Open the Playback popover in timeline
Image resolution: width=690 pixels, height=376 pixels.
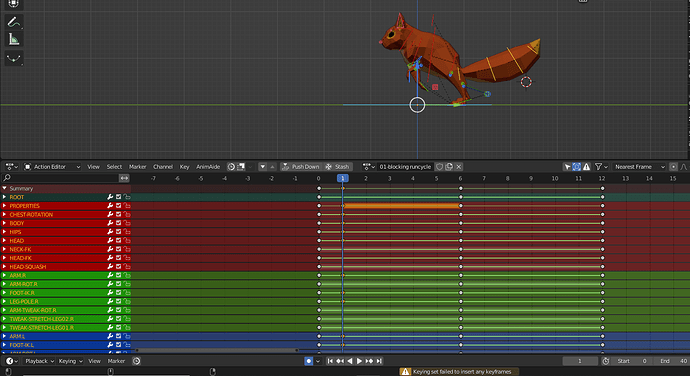point(39,361)
